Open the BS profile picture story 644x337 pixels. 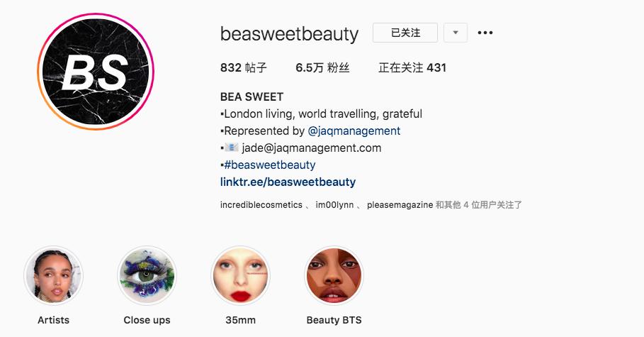[95, 72]
